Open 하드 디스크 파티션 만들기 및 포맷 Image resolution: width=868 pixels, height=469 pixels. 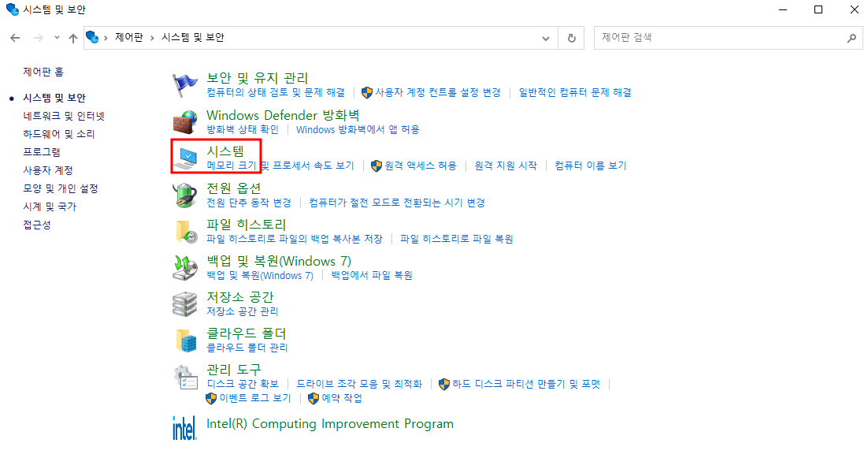click(x=526, y=384)
